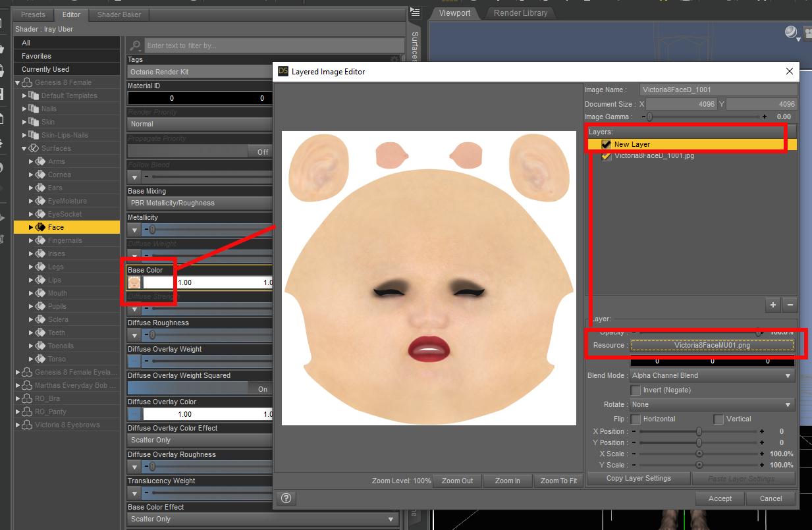The height and width of the screenshot is (530, 812).
Task: Click Accept in Layered Image Editor
Action: [720, 498]
